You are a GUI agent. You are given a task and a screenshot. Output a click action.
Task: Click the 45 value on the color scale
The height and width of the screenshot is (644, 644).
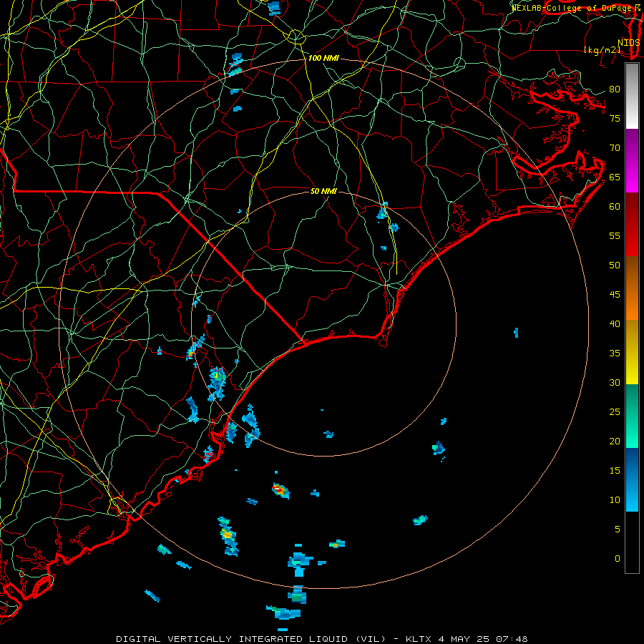[x=615, y=295]
